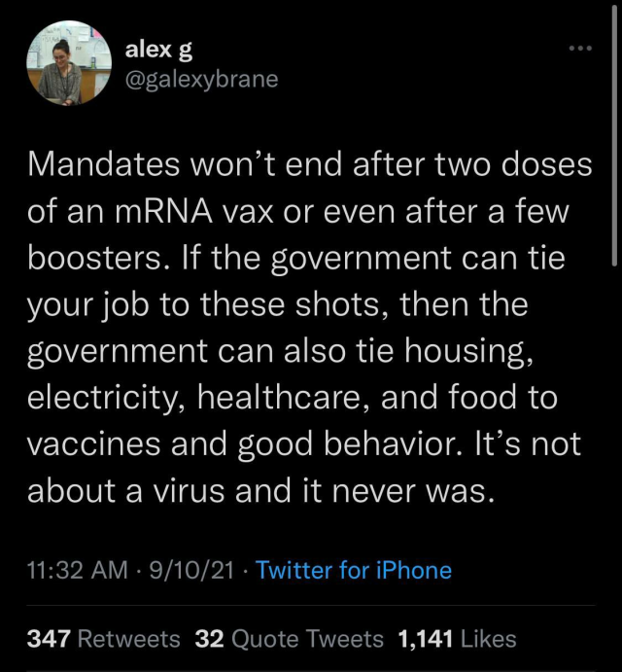Viewport: 622px width, 672px height.
Task: Click the word Likes
Action: point(489,639)
